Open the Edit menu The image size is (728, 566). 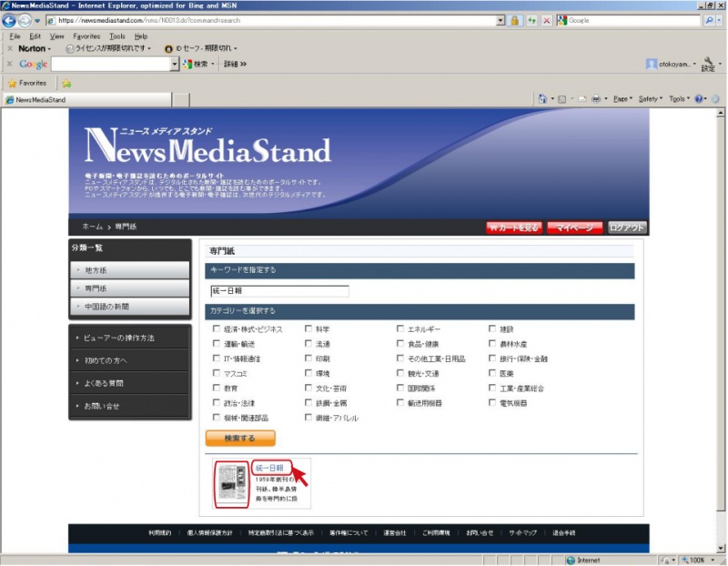(x=35, y=36)
